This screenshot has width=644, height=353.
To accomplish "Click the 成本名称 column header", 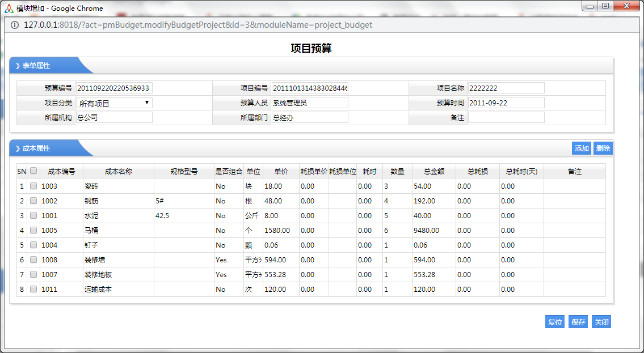I will point(118,171).
